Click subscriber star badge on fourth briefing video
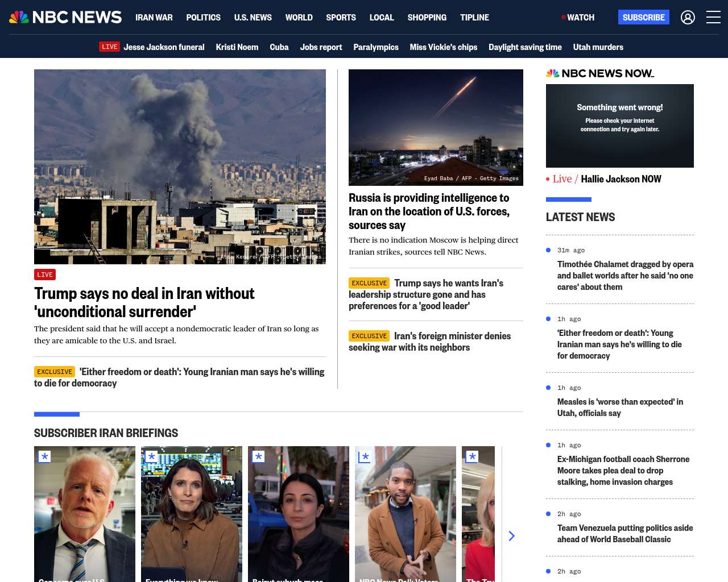 [x=365, y=456]
